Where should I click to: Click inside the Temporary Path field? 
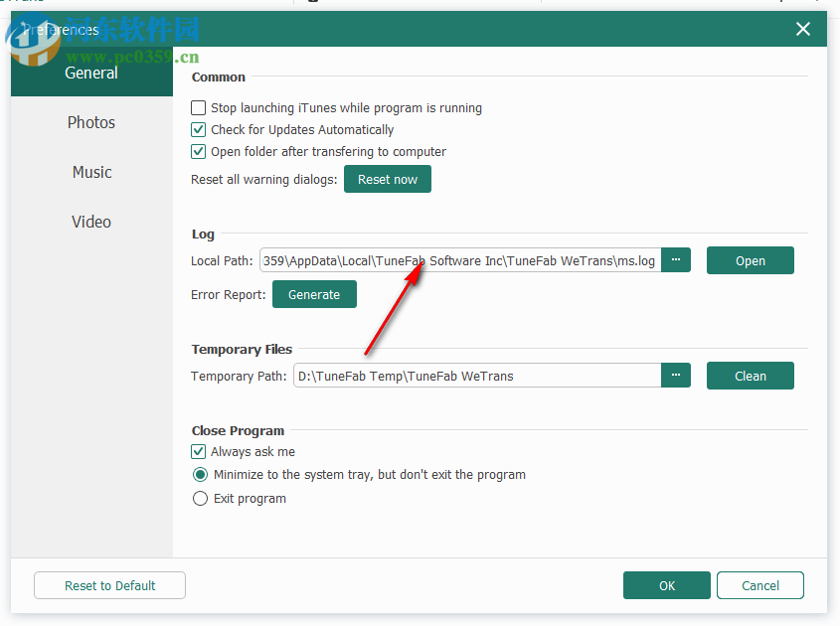point(477,376)
